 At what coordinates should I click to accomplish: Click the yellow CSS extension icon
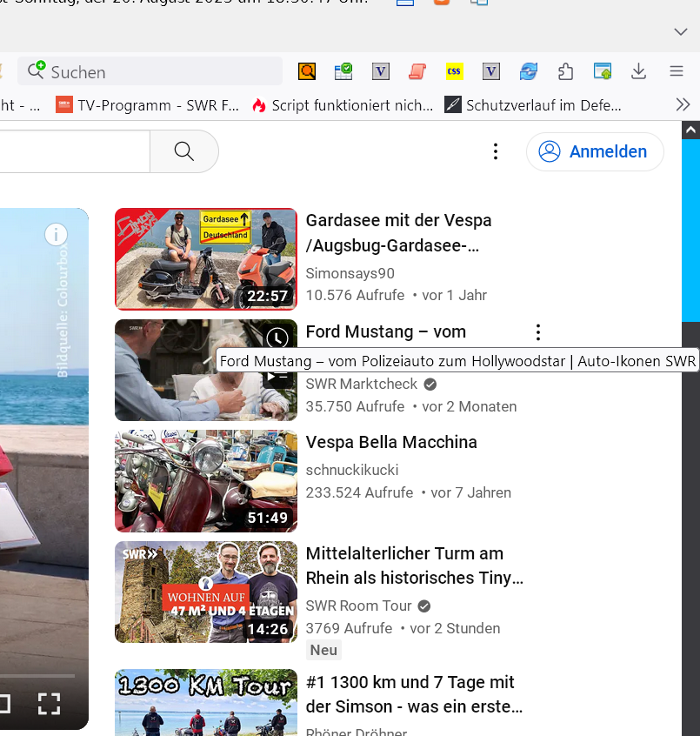pyautogui.click(x=454, y=71)
